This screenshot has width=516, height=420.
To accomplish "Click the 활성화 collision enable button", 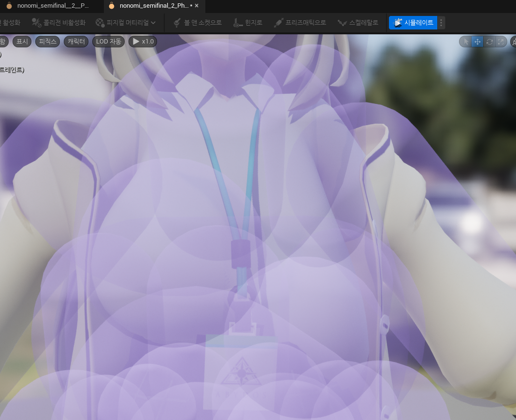I will 10,23.
